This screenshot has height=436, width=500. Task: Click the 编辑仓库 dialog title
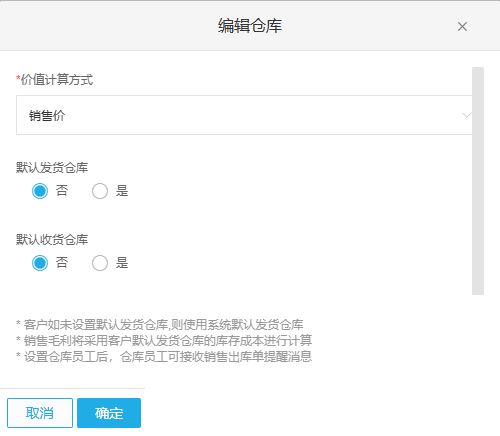(x=250, y=26)
